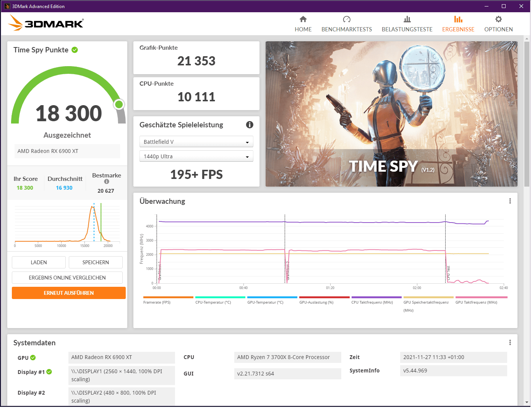The width and height of the screenshot is (532, 408).
Task: Click the TIME SPY (V1.2) title text
Action: [392, 166]
